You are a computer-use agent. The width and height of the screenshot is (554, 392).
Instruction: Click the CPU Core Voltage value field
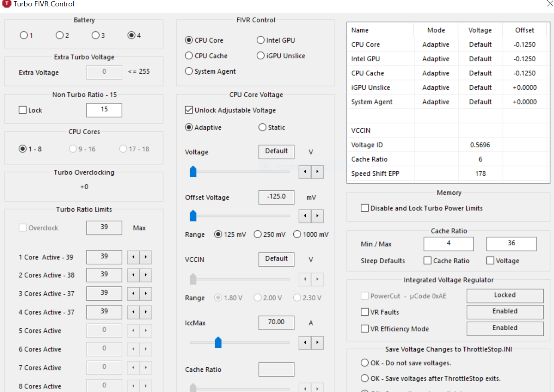click(x=276, y=152)
